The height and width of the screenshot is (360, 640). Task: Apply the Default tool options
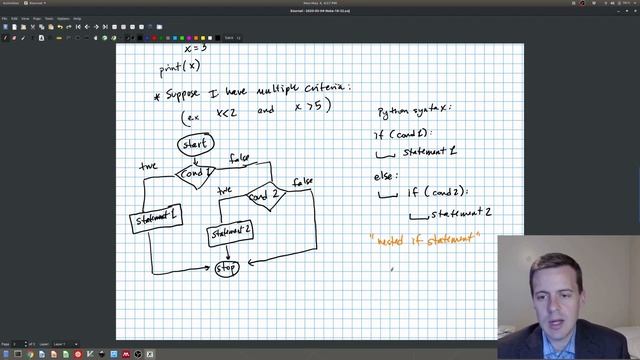click(104, 38)
